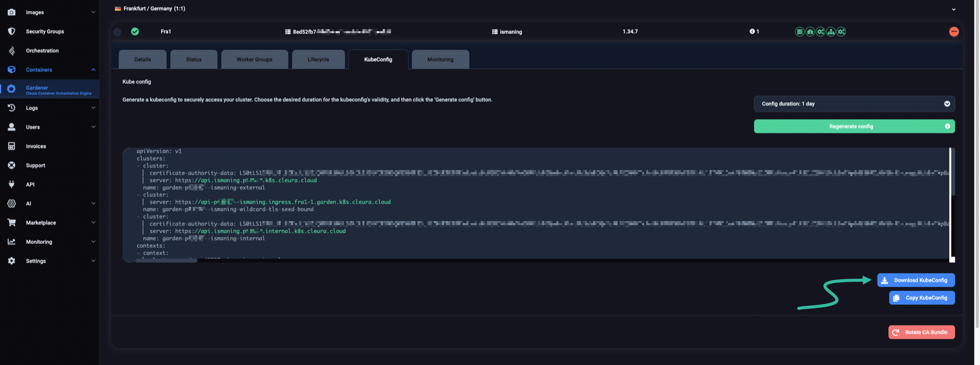Click the page vertical scrollbar

pyautogui.click(x=976, y=163)
